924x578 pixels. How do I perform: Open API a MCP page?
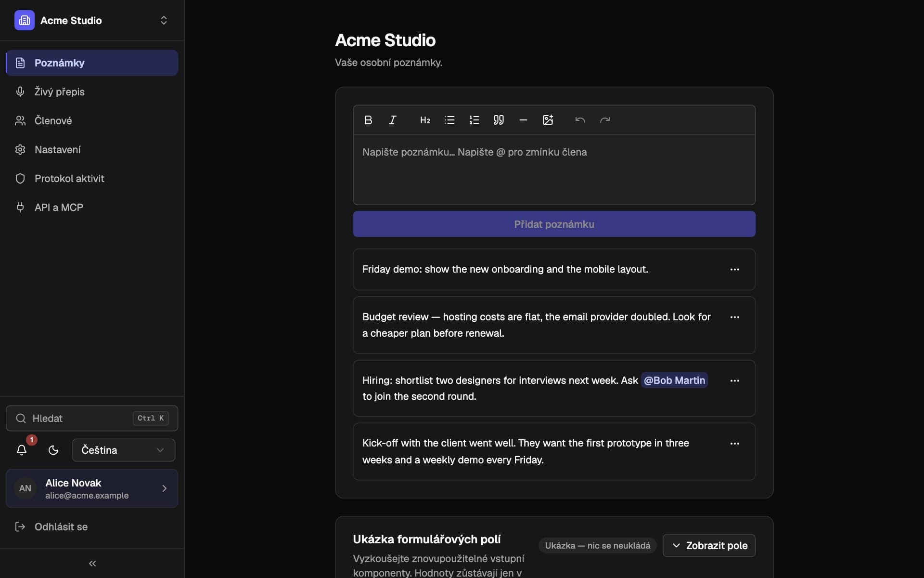click(x=92, y=207)
